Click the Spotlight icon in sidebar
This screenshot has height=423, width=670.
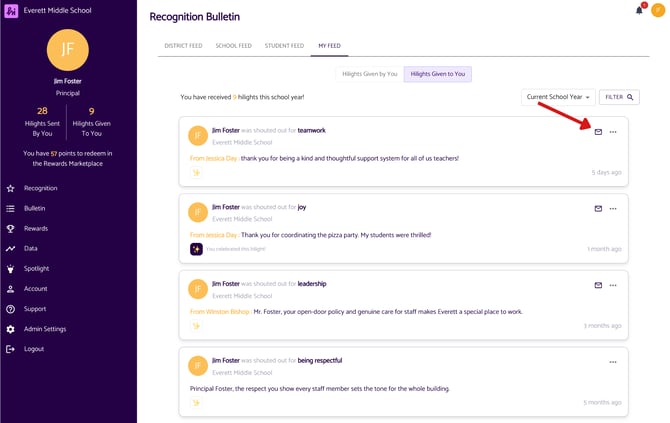tap(11, 269)
